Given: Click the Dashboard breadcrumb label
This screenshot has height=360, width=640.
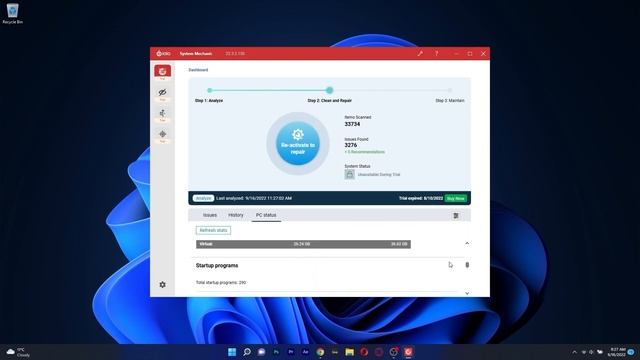Looking at the screenshot, I should click(x=198, y=70).
